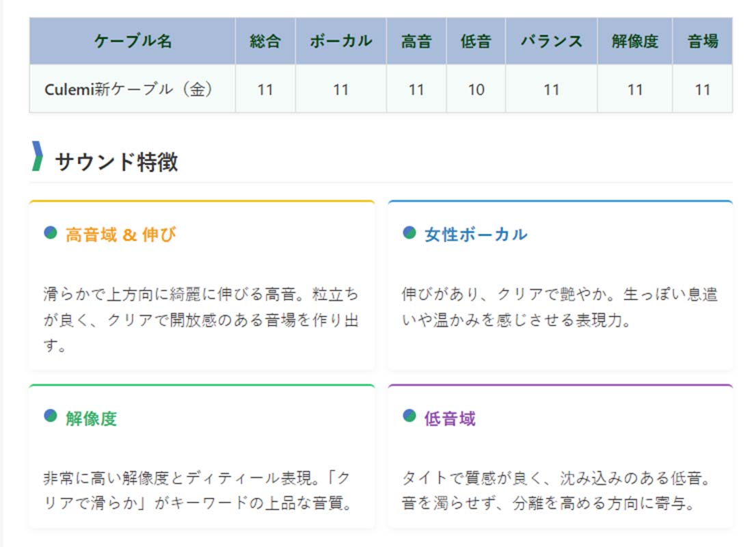
Task: Click the タイトで質感が良く description text
Action: click(556, 490)
